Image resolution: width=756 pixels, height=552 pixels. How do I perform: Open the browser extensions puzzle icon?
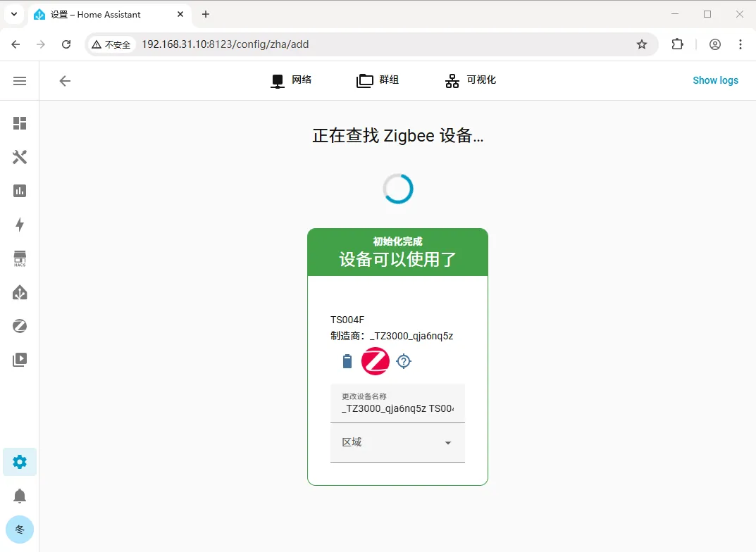click(x=677, y=44)
